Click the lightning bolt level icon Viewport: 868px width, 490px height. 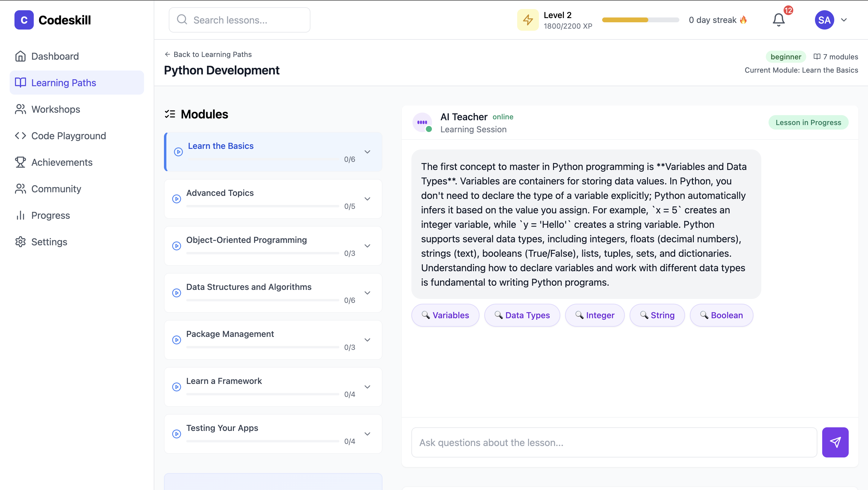pos(528,20)
